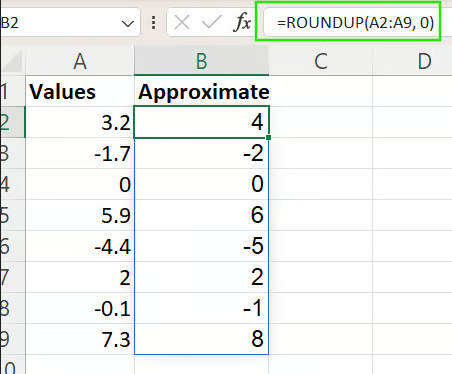The width and height of the screenshot is (452, 374).
Task: Select cell containing 7.3
Action: pos(80,339)
